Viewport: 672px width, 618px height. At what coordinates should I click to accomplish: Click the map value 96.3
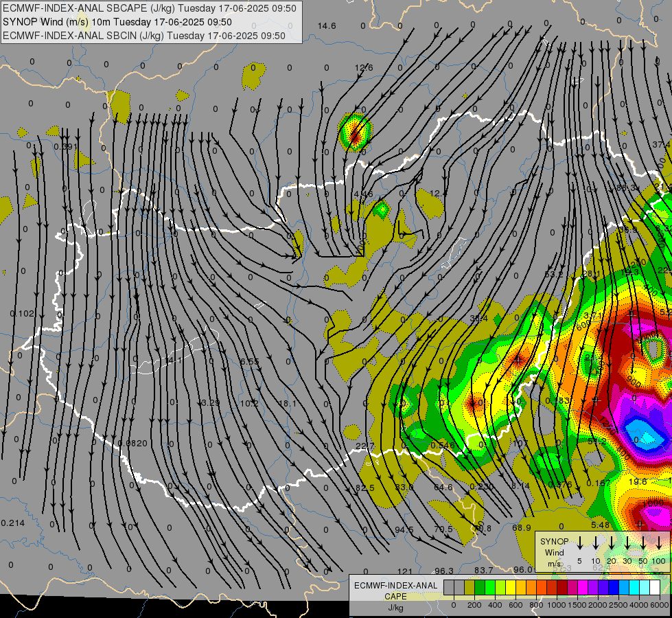444,571
